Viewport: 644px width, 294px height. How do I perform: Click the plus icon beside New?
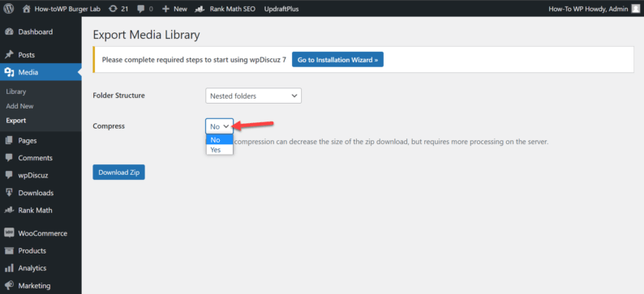click(165, 9)
